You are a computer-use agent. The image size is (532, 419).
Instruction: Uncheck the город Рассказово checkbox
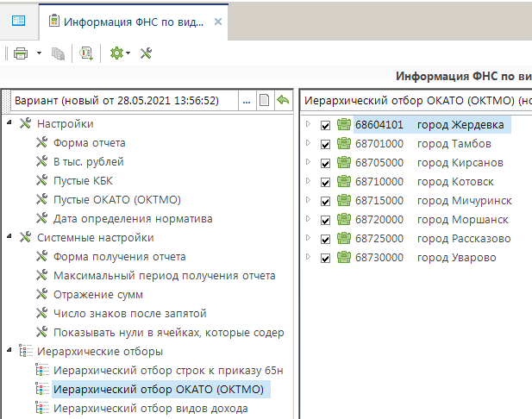pyautogui.click(x=325, y=240)
